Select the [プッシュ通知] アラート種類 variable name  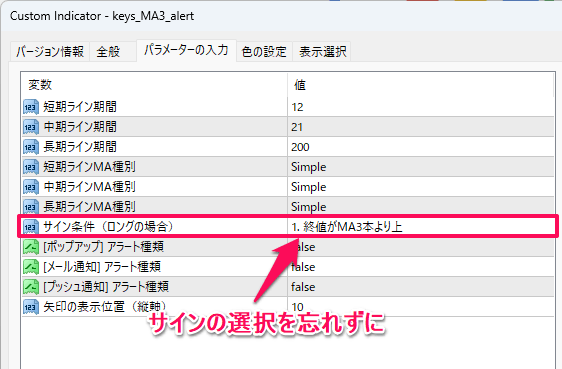[106, 287]
